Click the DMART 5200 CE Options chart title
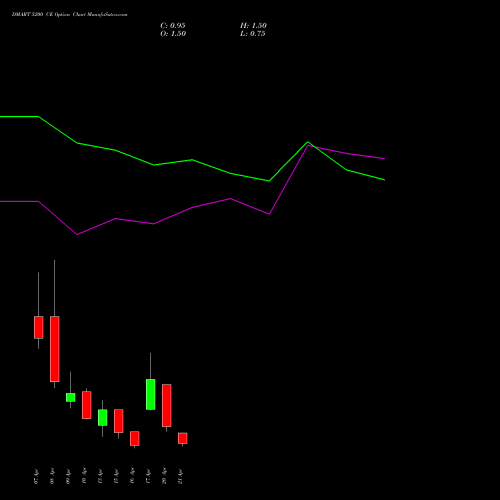 [69, 15]
